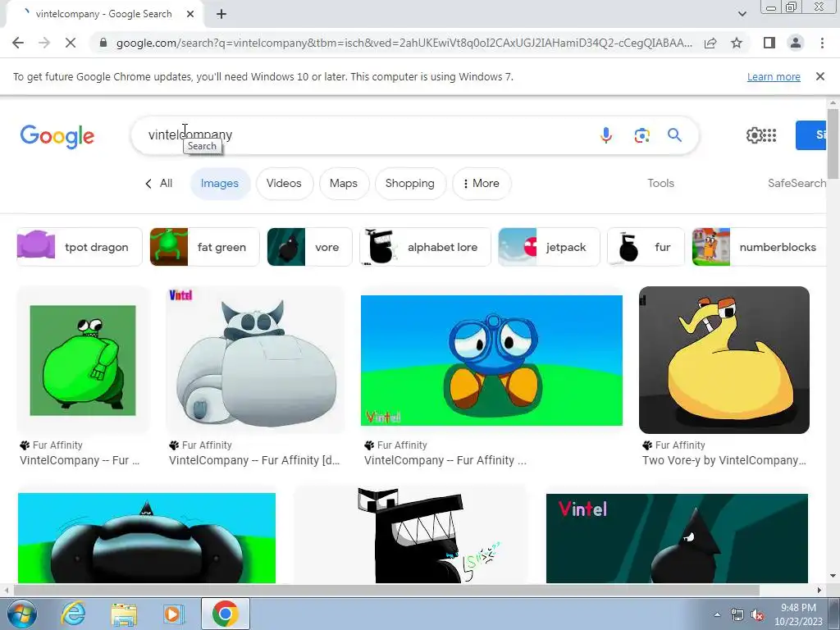Expand the More search filters

click(x=482, y=183)
